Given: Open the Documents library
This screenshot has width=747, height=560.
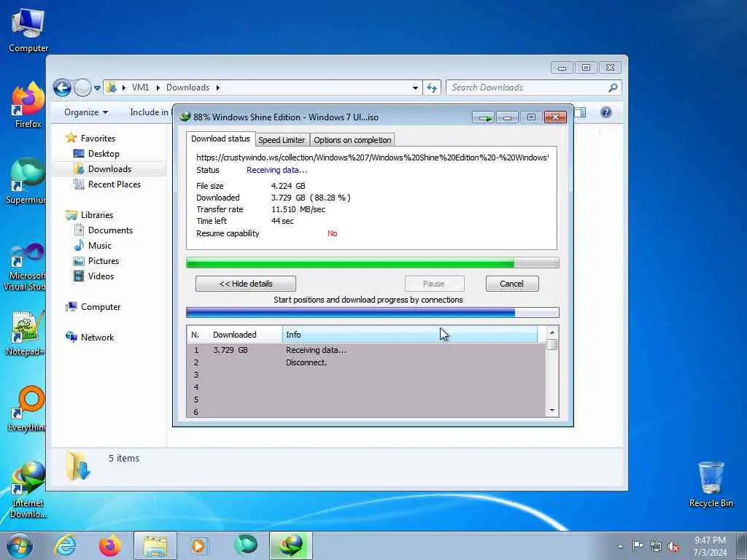Looking at the screenshot, I should point(110,230).
